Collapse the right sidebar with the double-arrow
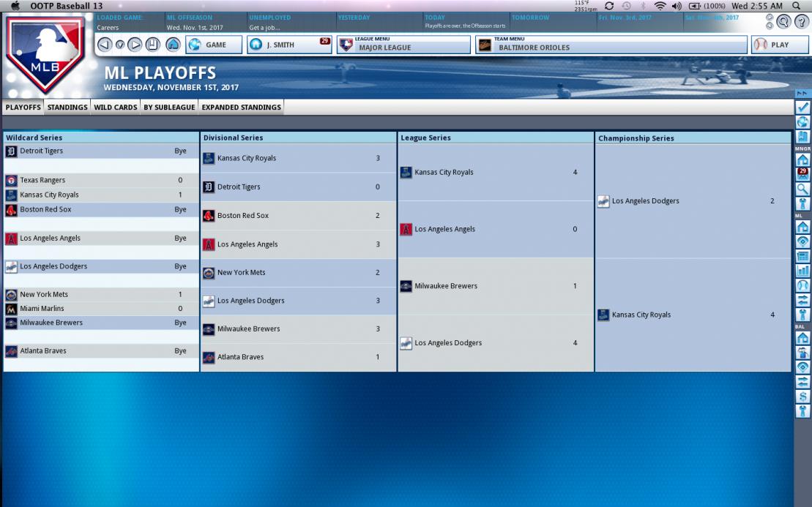 (x=802, y=93)
